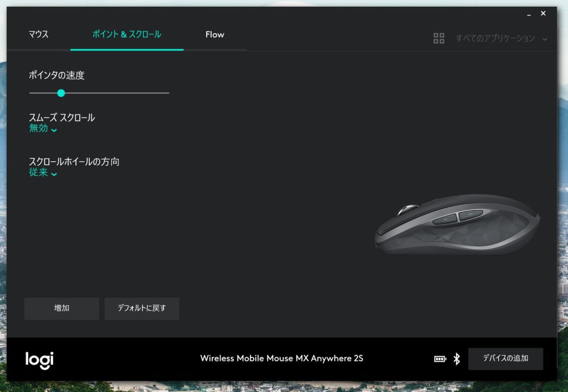Click the logi logo

(x=40, y=360)
